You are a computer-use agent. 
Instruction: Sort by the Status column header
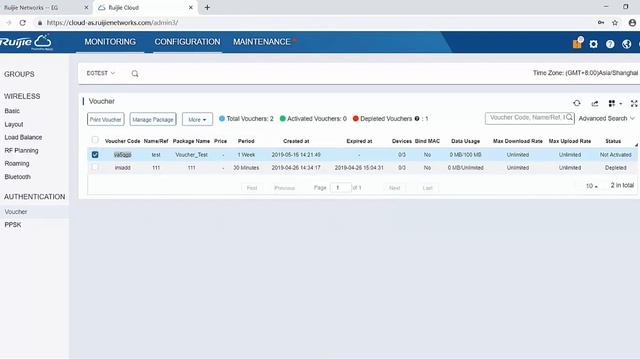(613, 141)
